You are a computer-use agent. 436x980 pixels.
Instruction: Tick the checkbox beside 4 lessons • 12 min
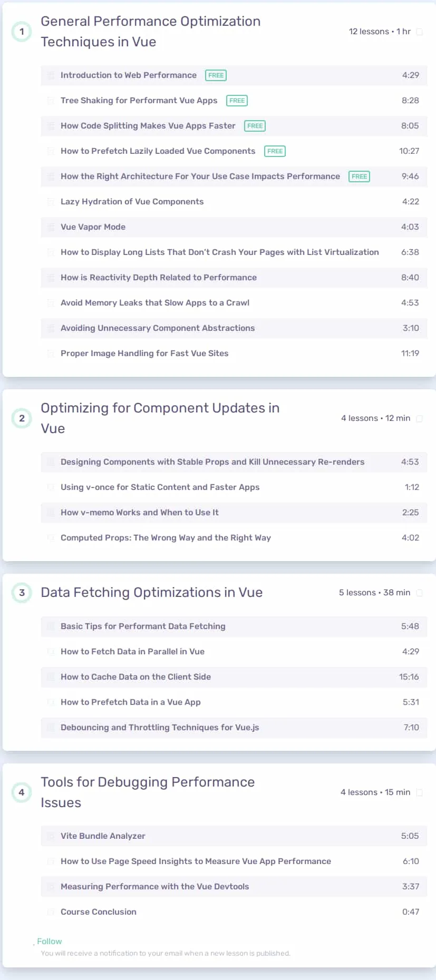coord(420,419)
